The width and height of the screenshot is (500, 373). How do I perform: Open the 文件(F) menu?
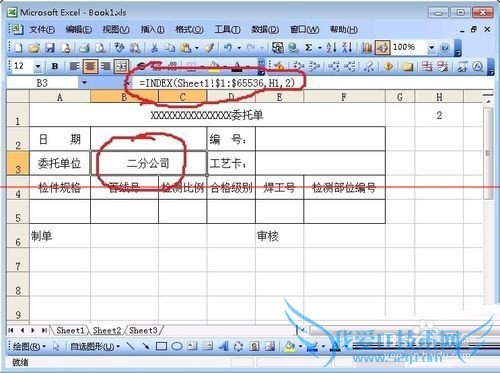coord(42,30)
